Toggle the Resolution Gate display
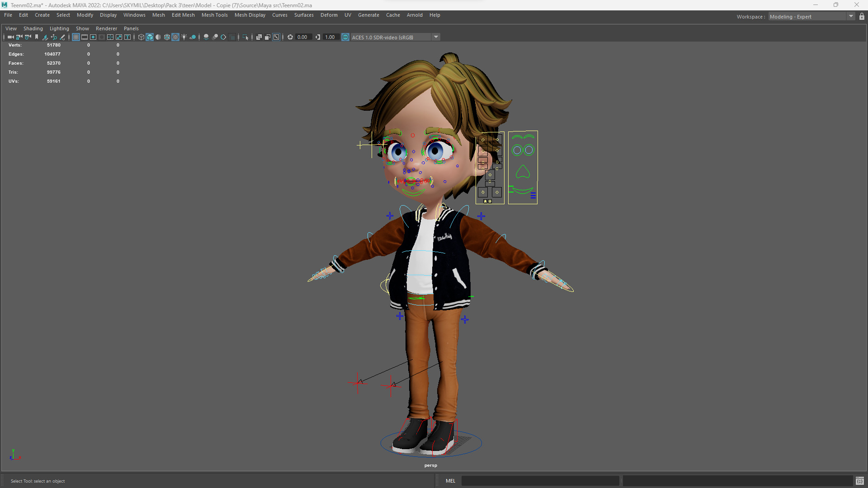Image resolution: width=868 pixels, height=488 pixels. coord(93,37)
